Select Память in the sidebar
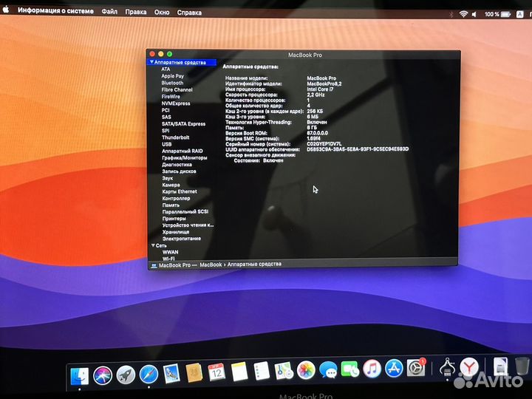The width and height of the screenshot is (532, 399). (171, 205)
